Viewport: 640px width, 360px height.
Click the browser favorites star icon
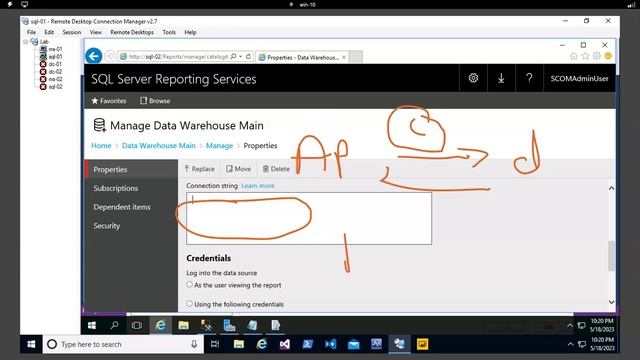tap(585, 56)
